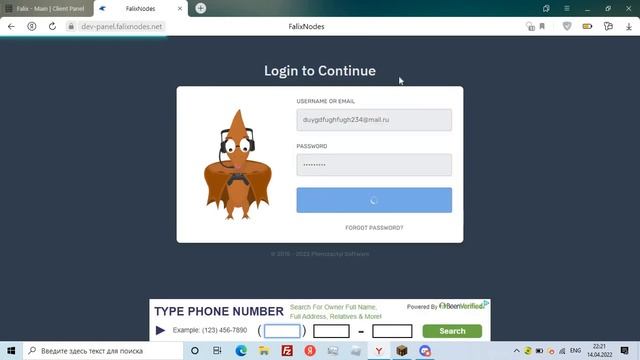The height and width of the screenshot is (360, 640).
Task: Click the active Yandex Browser Y taskbar icon
Action: pyautogui.click(x=379, y=351)
